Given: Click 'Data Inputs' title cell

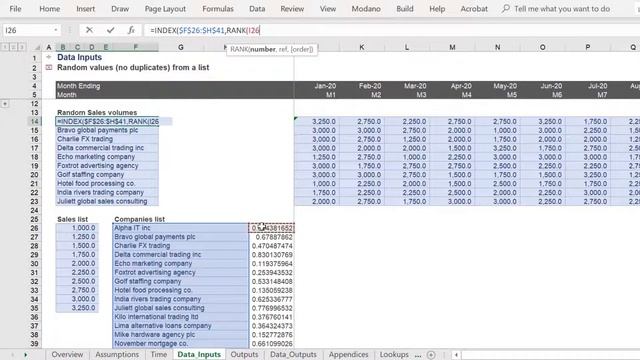Looking at the screenshot, I should [79, 57].
